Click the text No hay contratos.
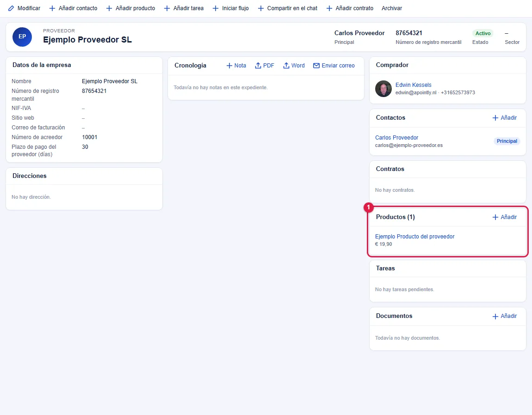Viewport: 532px width, 415px height. (x=395, y=190)
